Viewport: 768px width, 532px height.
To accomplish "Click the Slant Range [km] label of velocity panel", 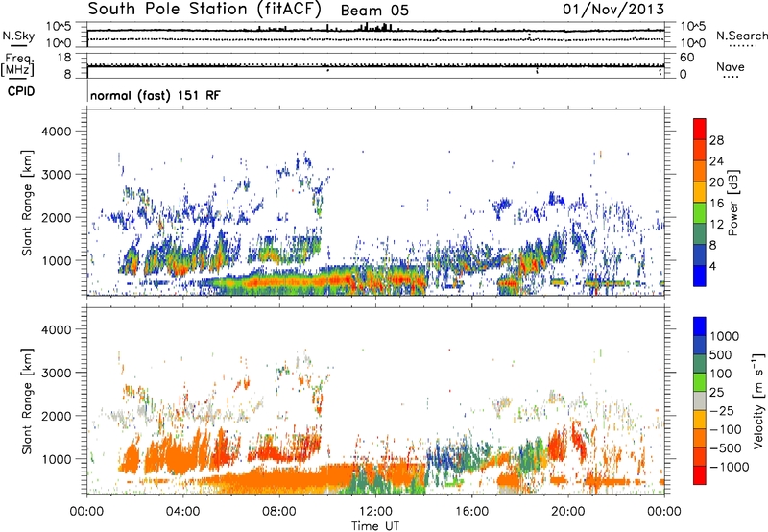I will 27,401.
